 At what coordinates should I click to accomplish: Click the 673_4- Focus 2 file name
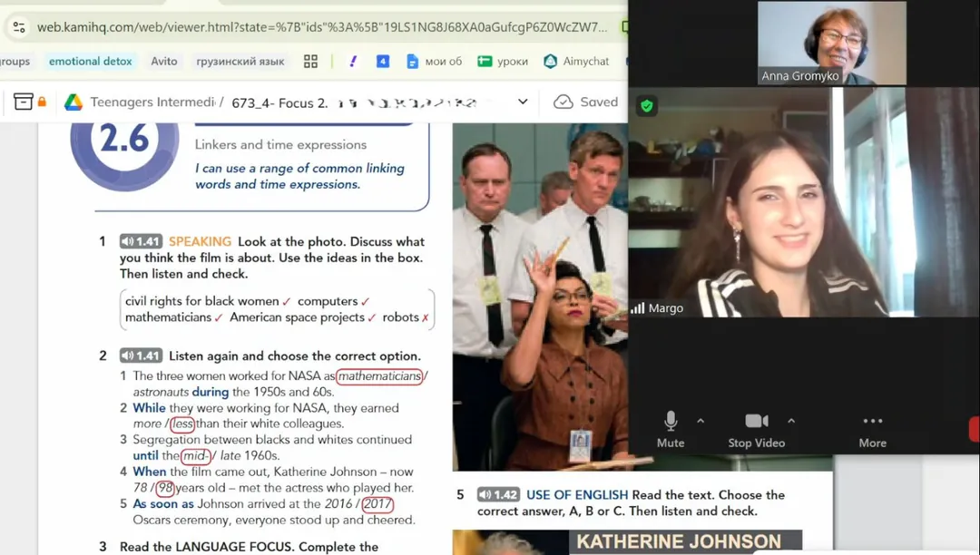[279, 103]
